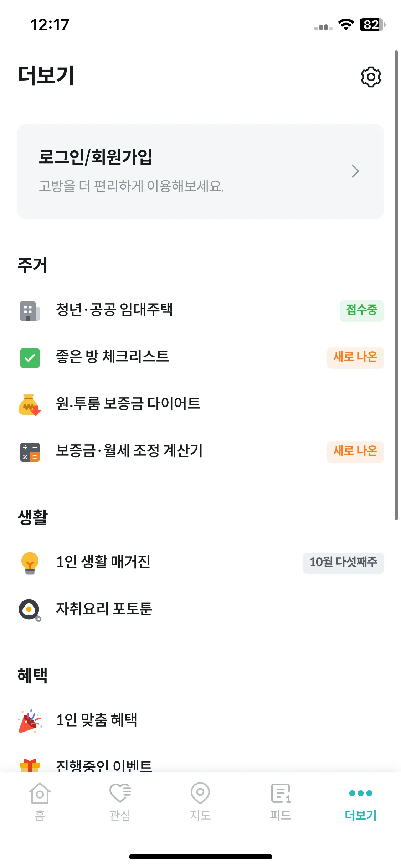Tap the frying pan egg icon
This screenshot has width=401, height=868.
tap(30, 610)
